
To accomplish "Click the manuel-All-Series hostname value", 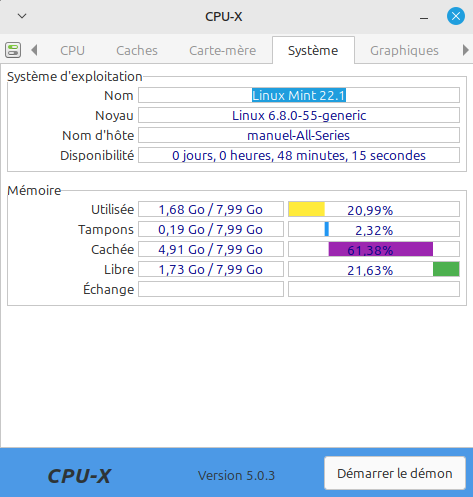I will (x=299, y=135).
